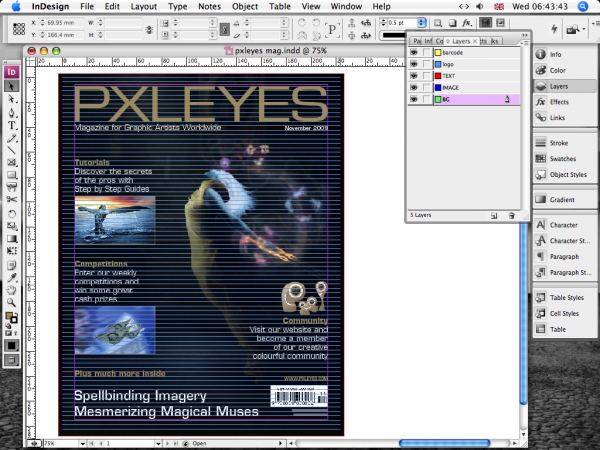600x450 pixels.
Task: Collapse the floating panel with double arrows
Action: (x=525, y=35)
